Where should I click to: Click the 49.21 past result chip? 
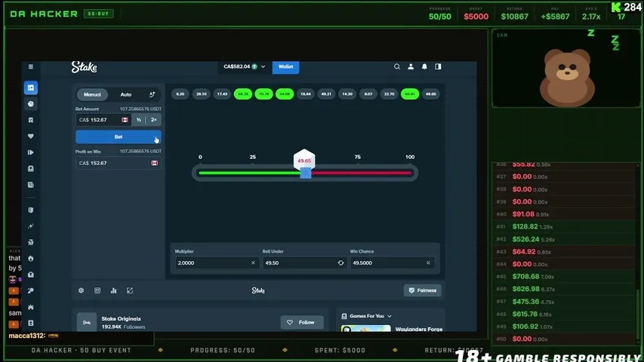point(326,94)
